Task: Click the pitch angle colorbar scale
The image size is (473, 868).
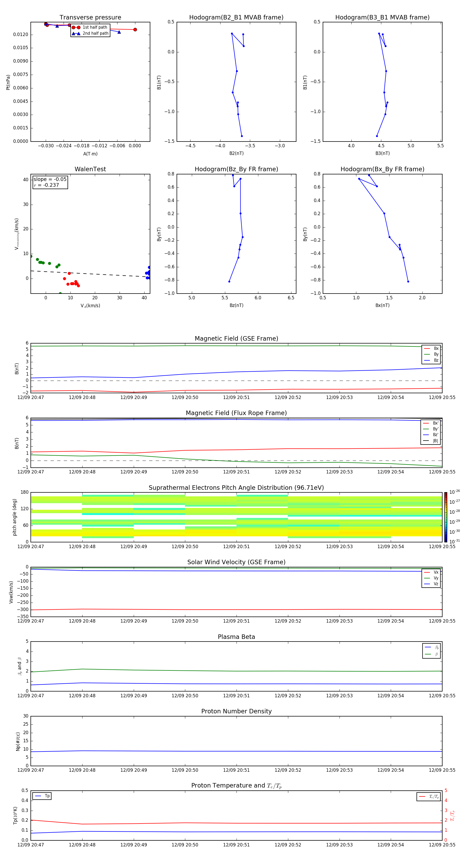Action: pos(446,517)
